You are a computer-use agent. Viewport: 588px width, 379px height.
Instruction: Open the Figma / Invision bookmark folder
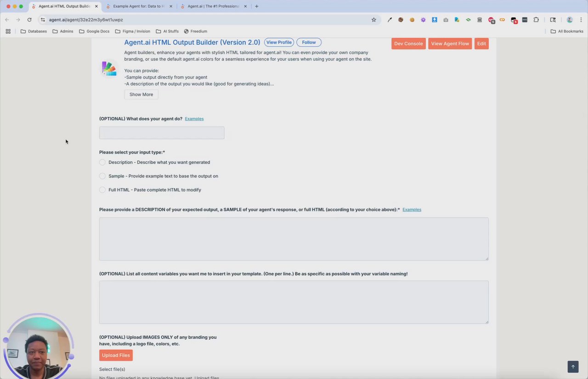[132, 31]
